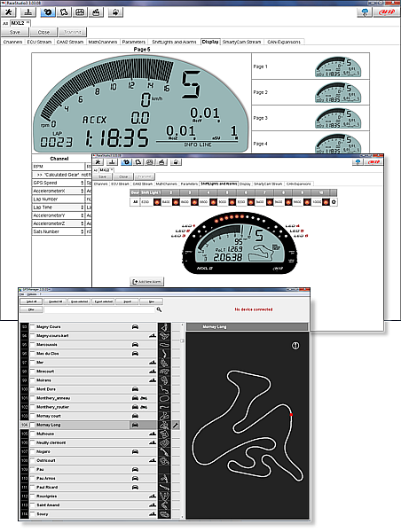Click the compass north icon on the track map
Viewport: 401px width, 532px height.
click(x=295, y=346)
